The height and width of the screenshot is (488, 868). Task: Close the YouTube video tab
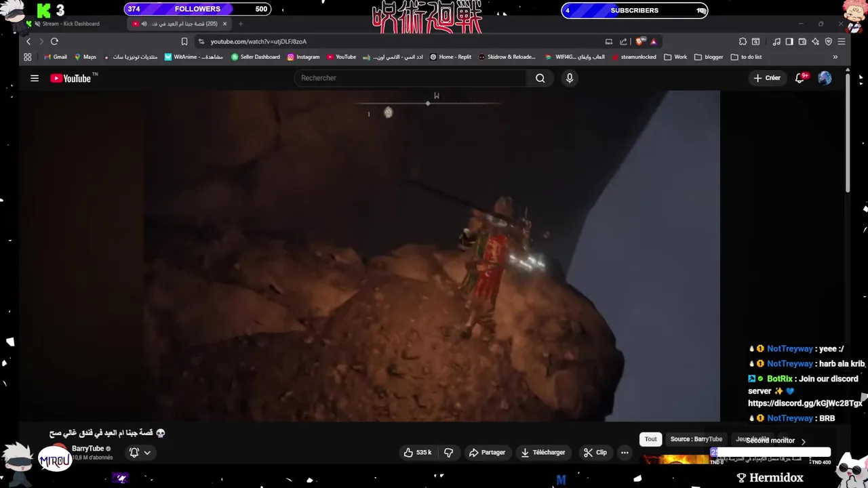[x=224, y=24]
